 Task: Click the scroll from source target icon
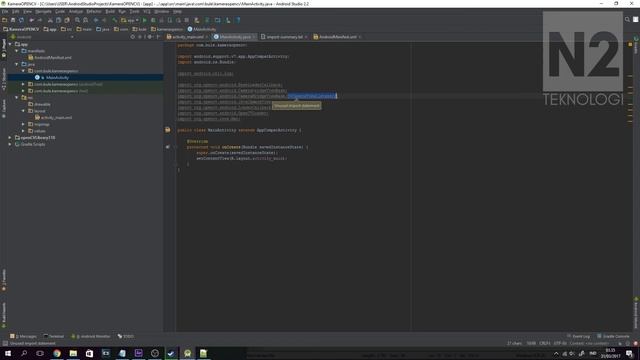click(133, 37)
